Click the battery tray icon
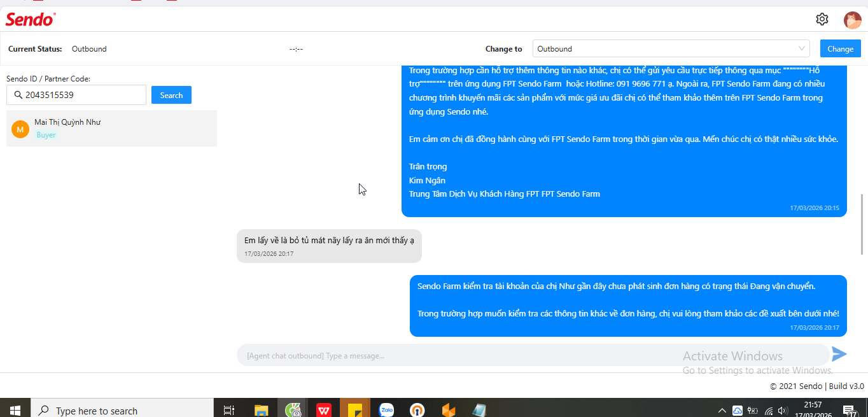868x417 pixels. (x=753, y=411)
